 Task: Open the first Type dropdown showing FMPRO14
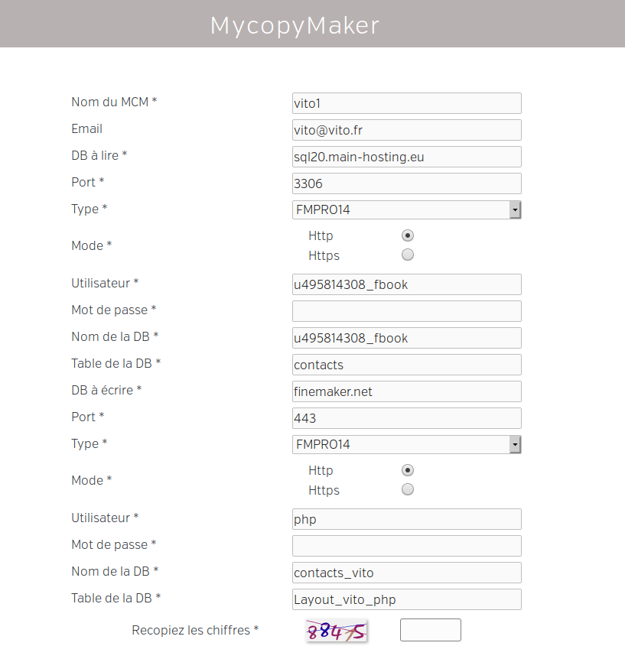[x=406, y=209]
